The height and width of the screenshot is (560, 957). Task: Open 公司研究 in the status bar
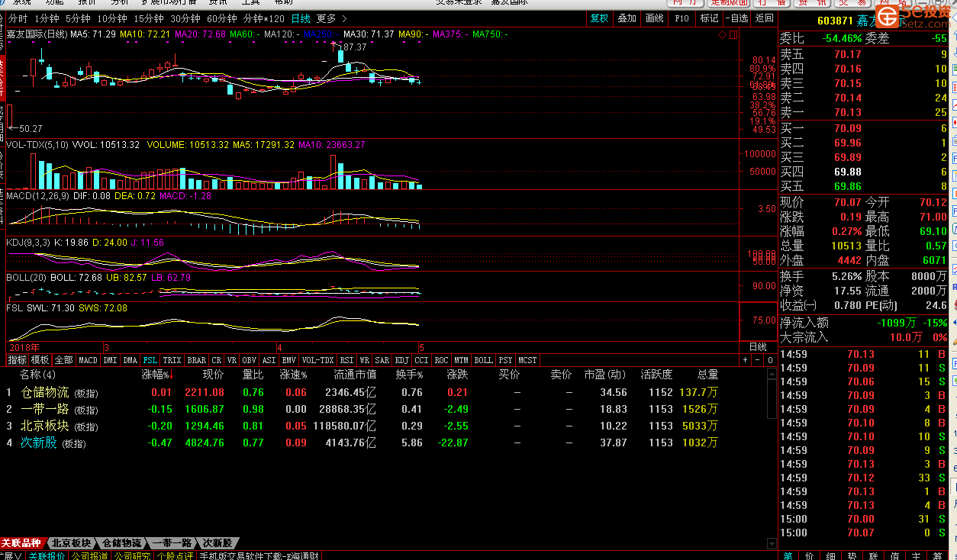(x=132, y=555)
